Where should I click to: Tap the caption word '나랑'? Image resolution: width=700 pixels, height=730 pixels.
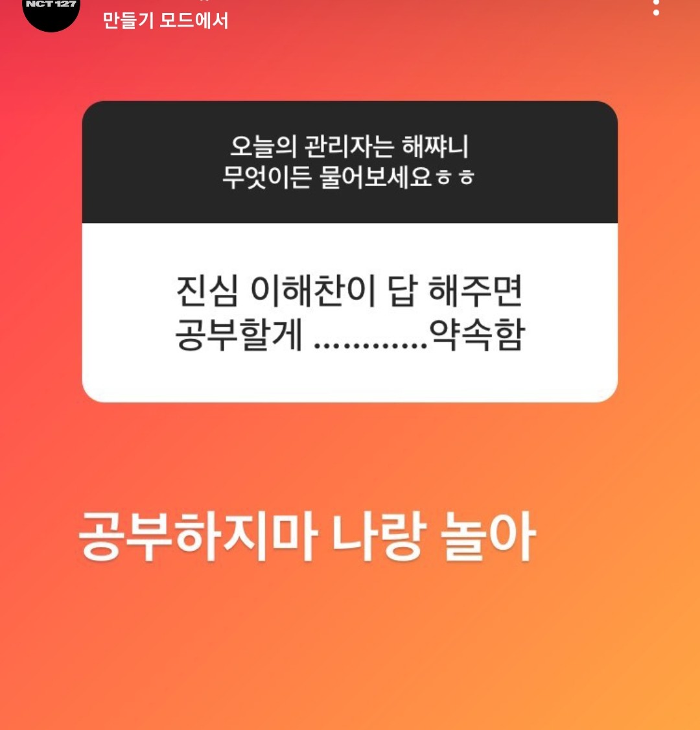click(x=378, y=536)
